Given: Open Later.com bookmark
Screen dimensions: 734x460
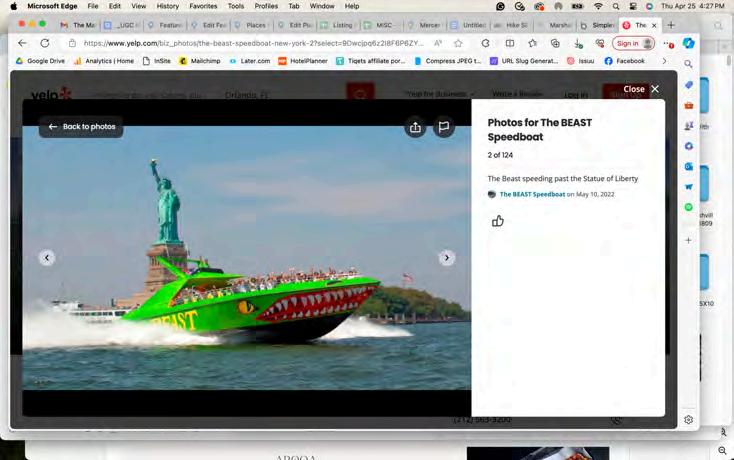Looking at the screenshot, I should pyautogui.click(x=250, y=61).
